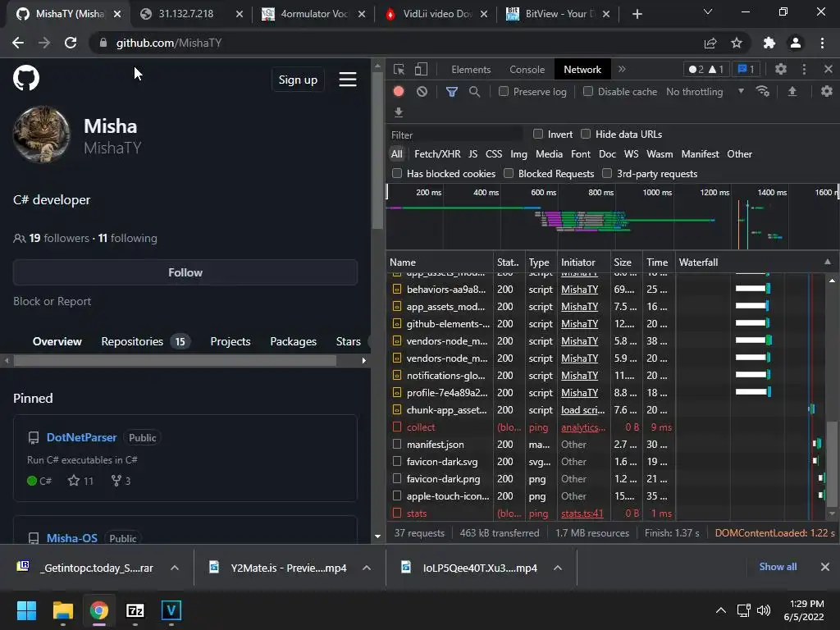840x630 pixels.
Task: Open the Chrome profile avatar
Action: 796,43
